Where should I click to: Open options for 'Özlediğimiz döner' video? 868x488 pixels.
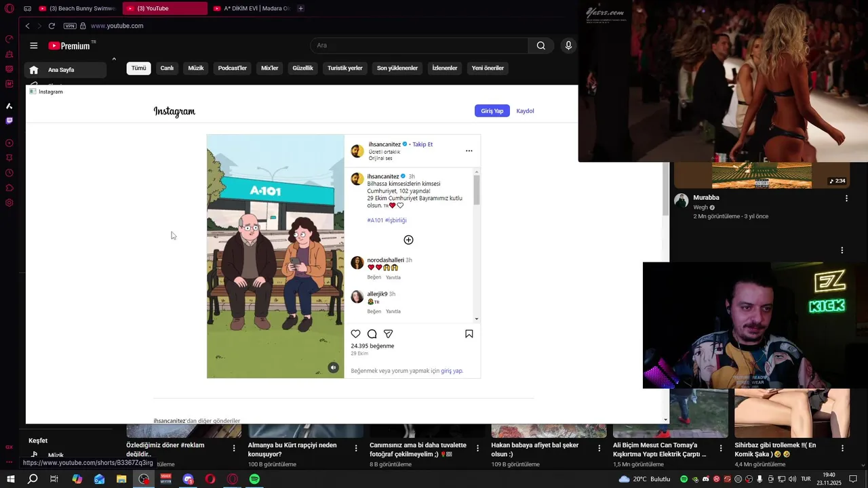tap(234, 448)
